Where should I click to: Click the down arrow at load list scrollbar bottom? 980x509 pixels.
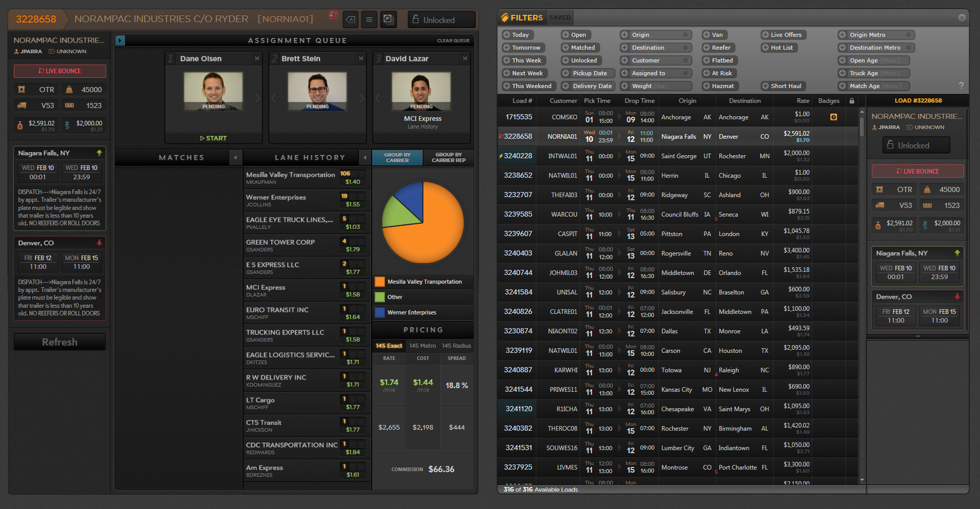[862, 480]
